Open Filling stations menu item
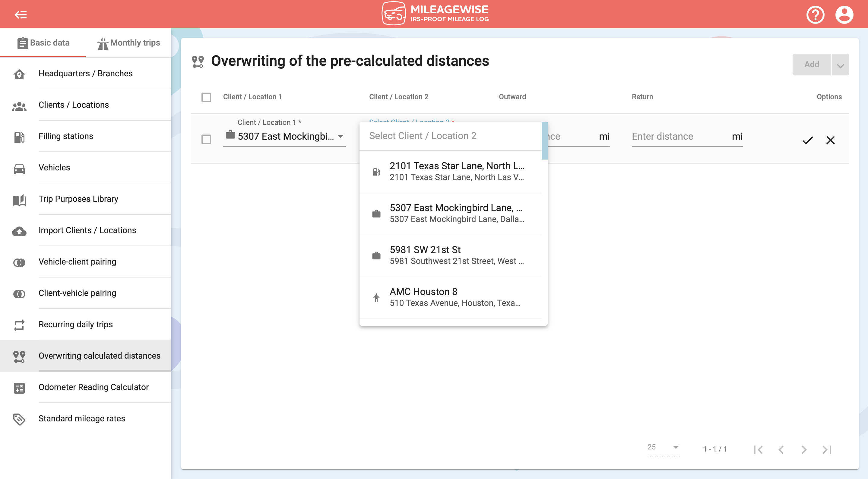Viewport: 868px width, 479px height. point(86,136)
